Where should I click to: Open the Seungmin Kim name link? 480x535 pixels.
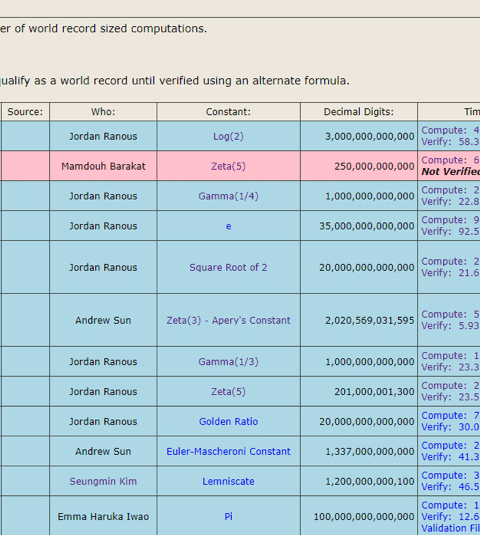(x=103, y=481)
